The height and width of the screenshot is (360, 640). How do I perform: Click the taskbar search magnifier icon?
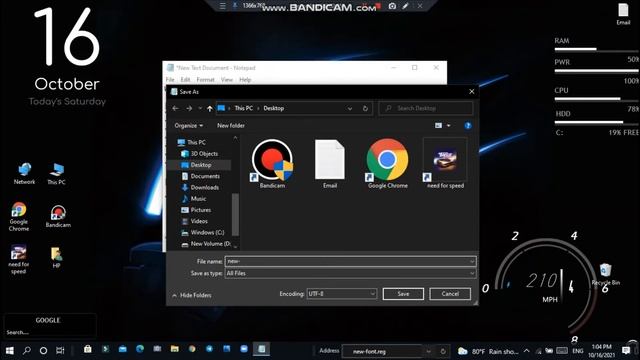(x=27, y=350)
